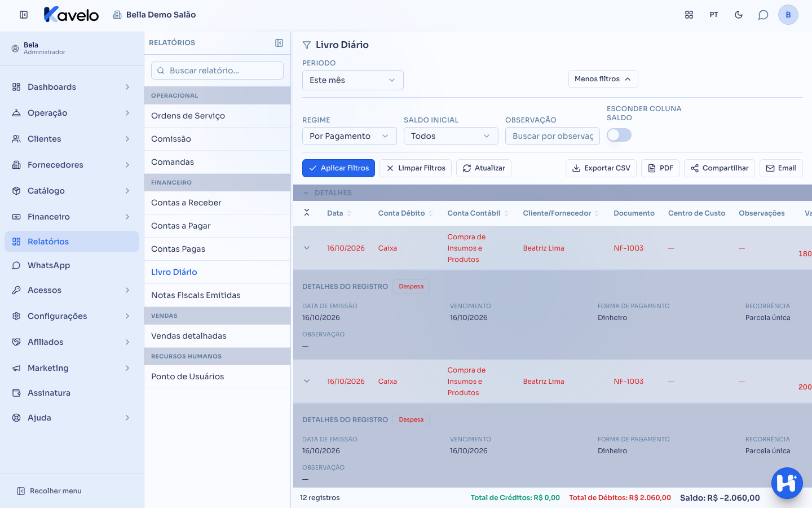Open the chat messages icon in the header
Image resolution: width=812 pixels, height=508 pixels.
point(764,15)
